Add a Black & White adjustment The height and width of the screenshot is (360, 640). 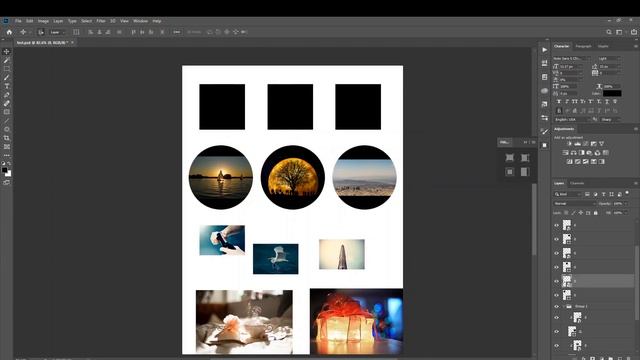(x=581, y=153)
